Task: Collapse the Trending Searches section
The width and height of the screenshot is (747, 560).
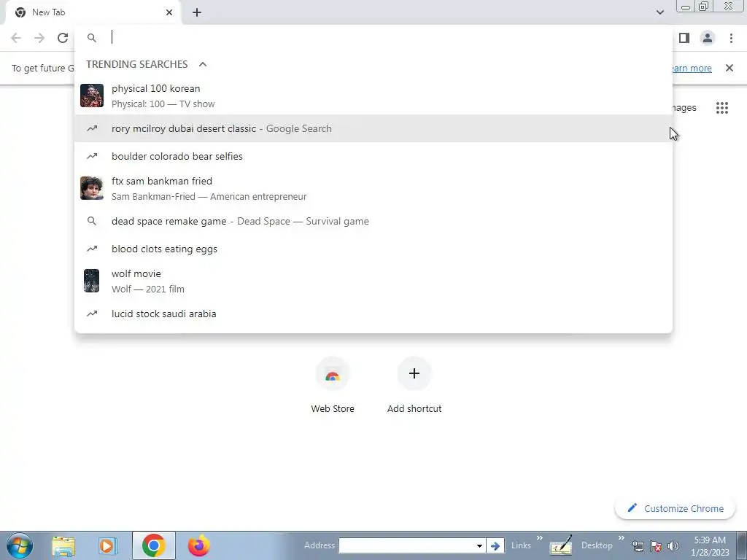Action: [x=203, y=64]
